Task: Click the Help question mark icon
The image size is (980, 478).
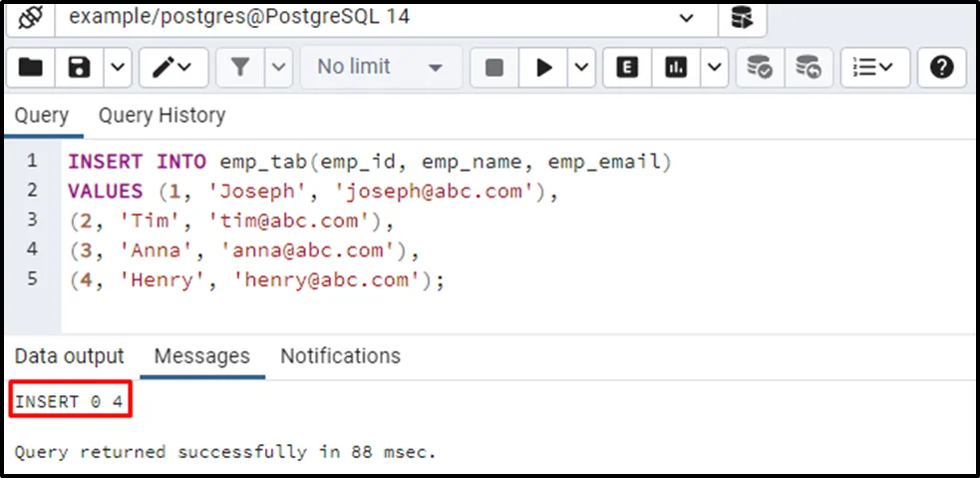Action: click(941, 68)
